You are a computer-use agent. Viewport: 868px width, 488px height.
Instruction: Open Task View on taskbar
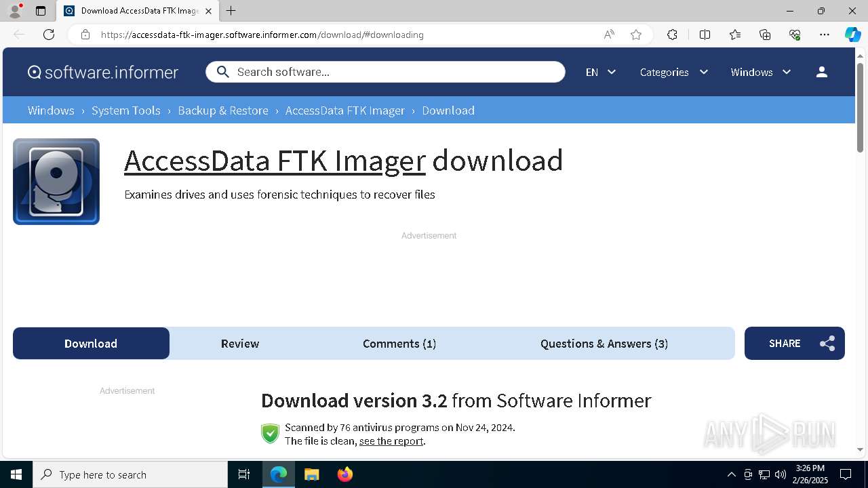(244, 474)
